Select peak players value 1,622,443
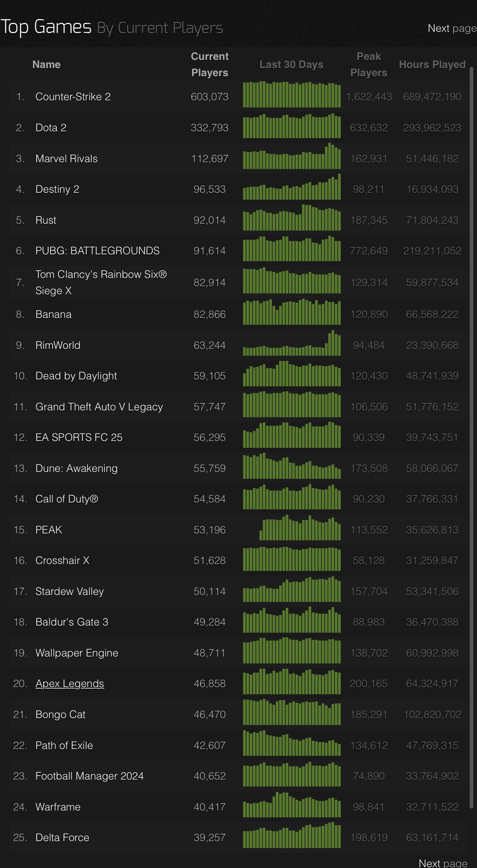The height and width of the screenshot is (868, 477). click(x=369, y=97)
